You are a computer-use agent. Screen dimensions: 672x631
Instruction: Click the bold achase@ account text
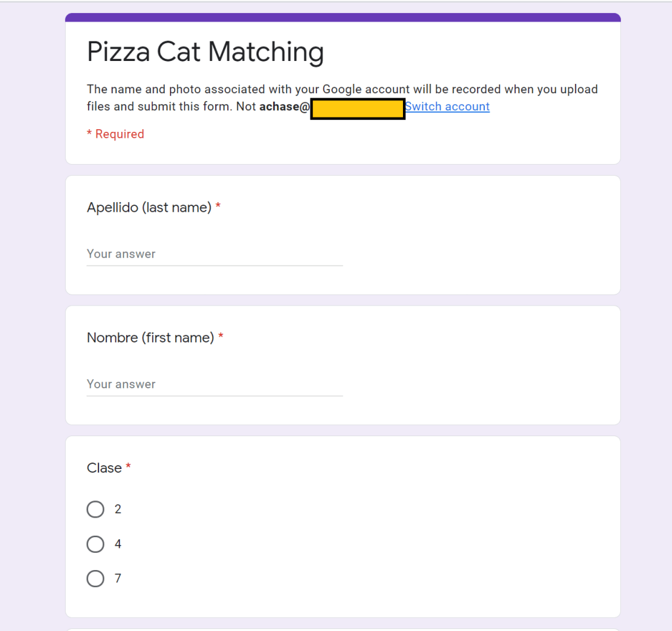pos(283,107)
